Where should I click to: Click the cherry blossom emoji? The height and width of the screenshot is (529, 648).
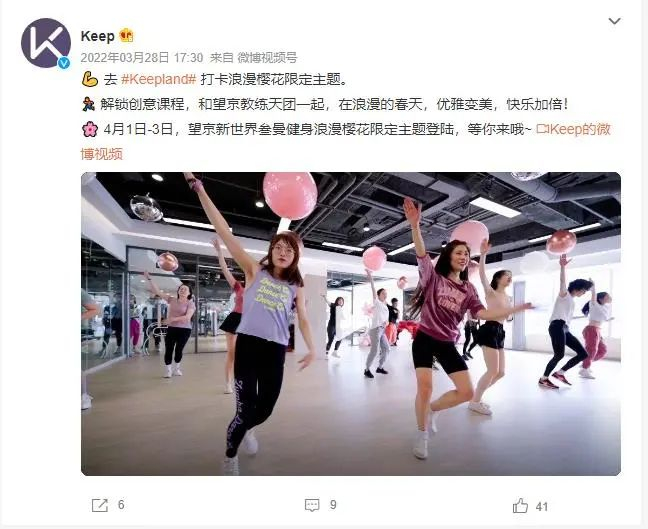tap(90, 129)
